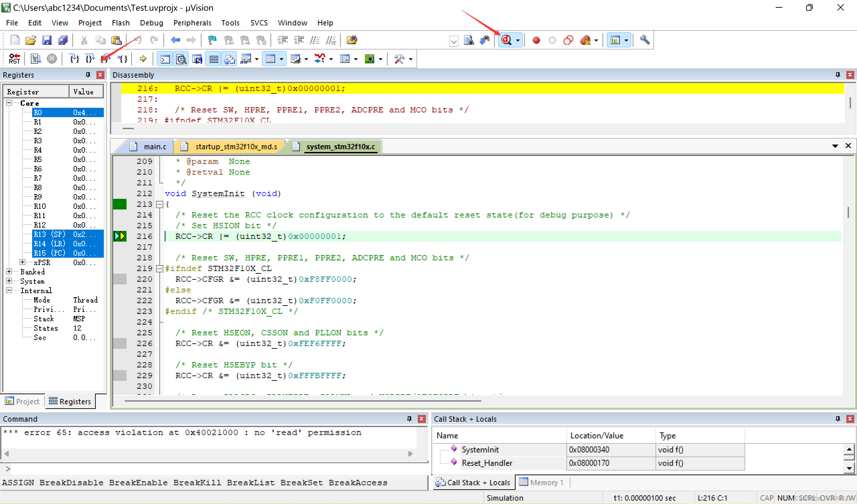This screenshot has width=857, height=504.
Task: Toggle the Command Window view button
Action: (x=165, y=59)
